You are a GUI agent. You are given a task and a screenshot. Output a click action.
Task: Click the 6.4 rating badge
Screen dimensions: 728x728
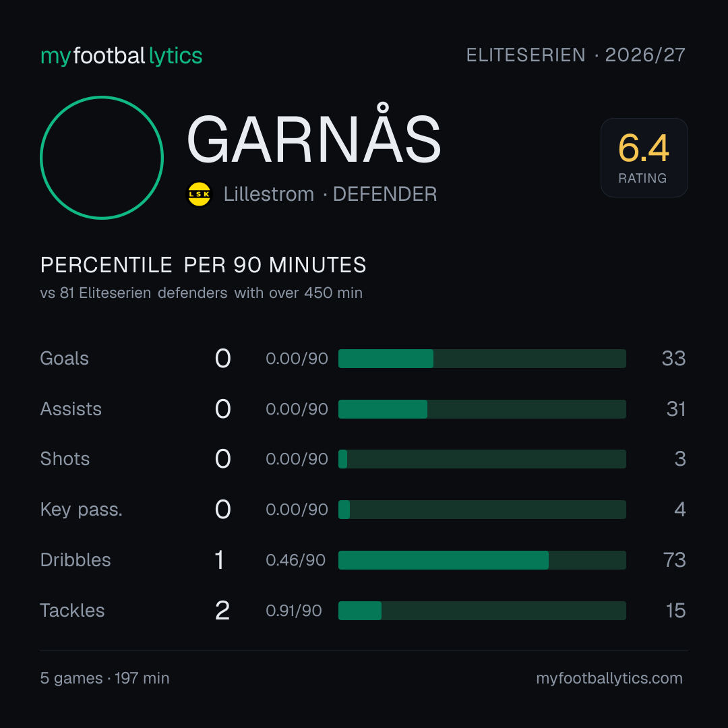tap(644, 157)
